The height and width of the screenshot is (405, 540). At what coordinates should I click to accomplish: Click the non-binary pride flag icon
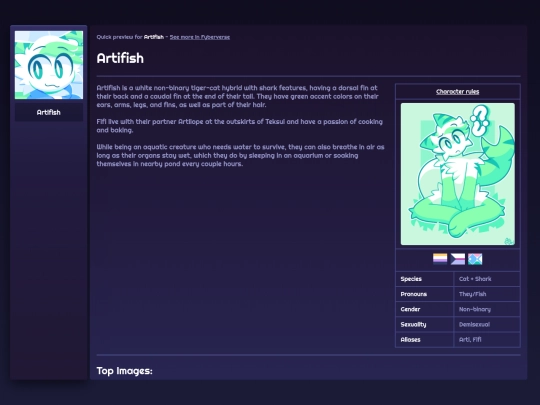(x=440, y=259)
